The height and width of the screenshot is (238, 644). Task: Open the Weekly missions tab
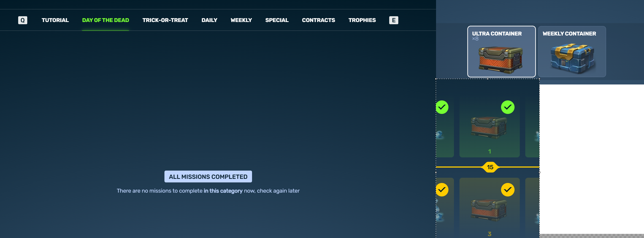[x=241, y=20]
